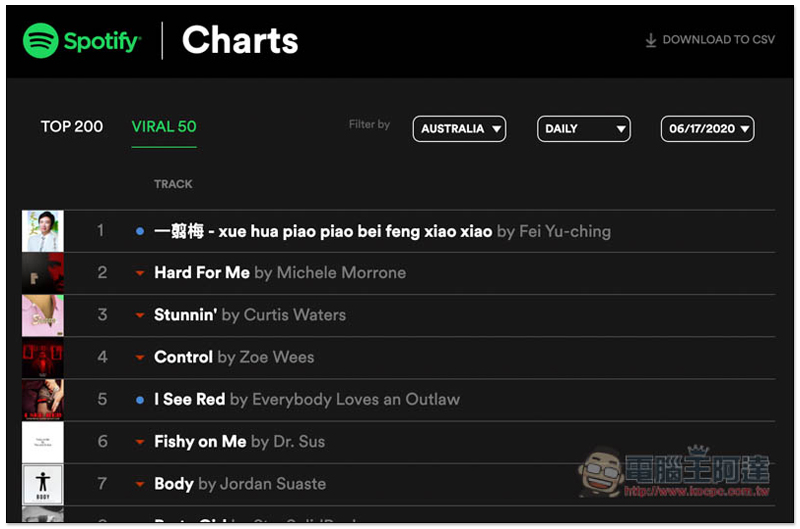
Task: Click the download arrow icon for CSV
Action: click(x=651, y=40)
